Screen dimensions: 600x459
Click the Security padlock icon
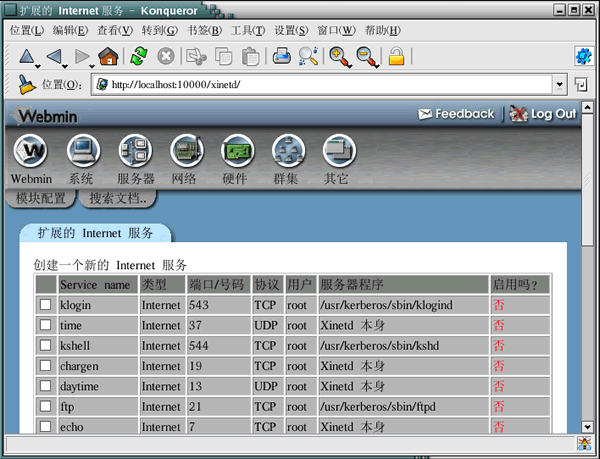tap(396, 56)
